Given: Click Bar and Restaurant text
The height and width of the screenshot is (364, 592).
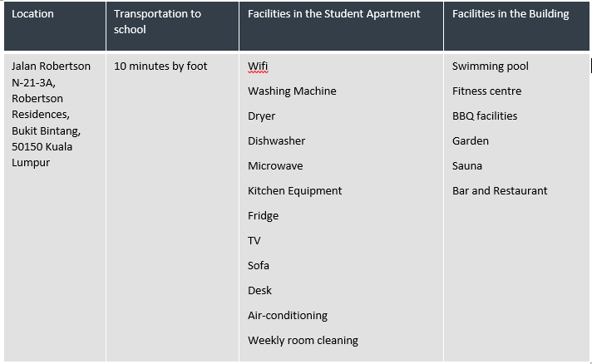Looking at the screenshot, I should click(x=500, y=190).
